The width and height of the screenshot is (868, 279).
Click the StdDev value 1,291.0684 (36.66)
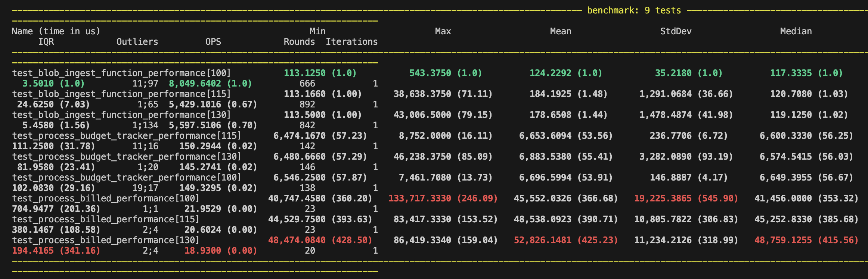click(686, 94)
